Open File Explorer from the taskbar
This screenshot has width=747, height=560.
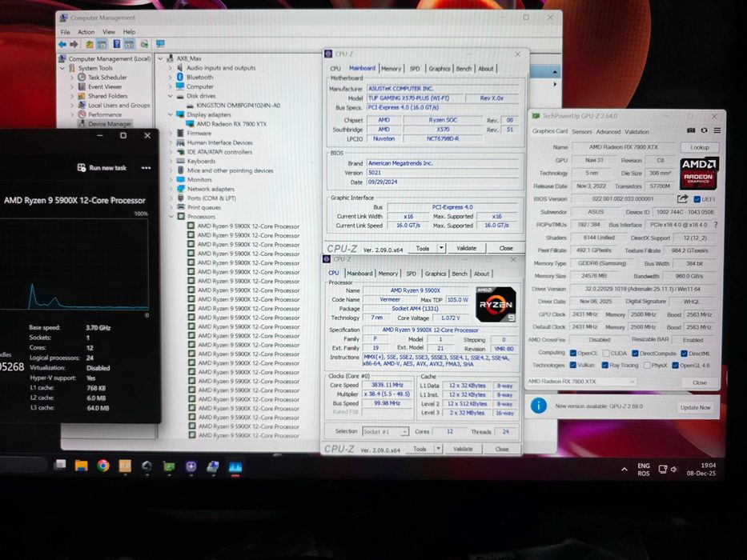[x=82, y=466]
